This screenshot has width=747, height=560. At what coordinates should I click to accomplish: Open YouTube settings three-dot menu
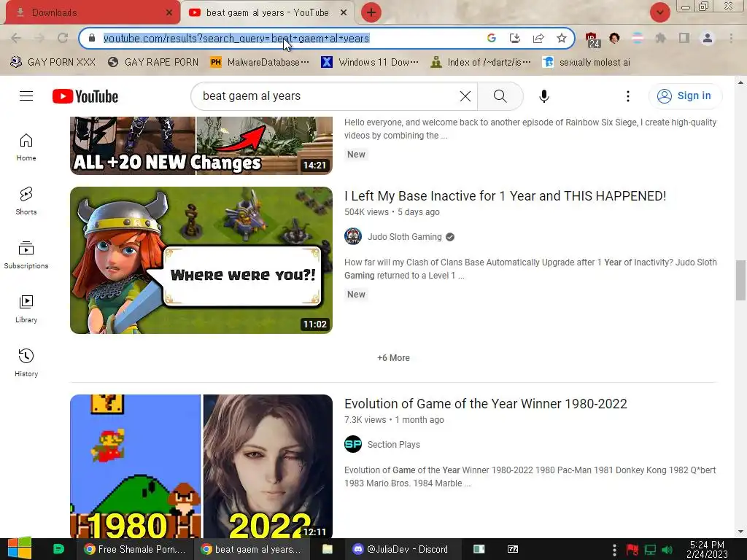click(x=628, y=96)
